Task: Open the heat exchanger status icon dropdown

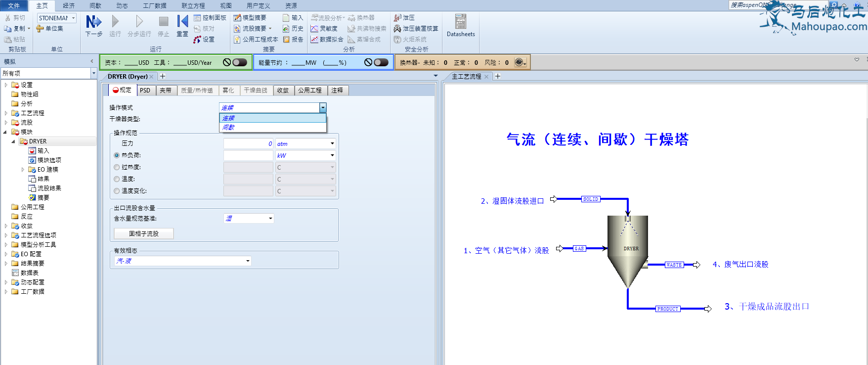Action: click(521, 62)
